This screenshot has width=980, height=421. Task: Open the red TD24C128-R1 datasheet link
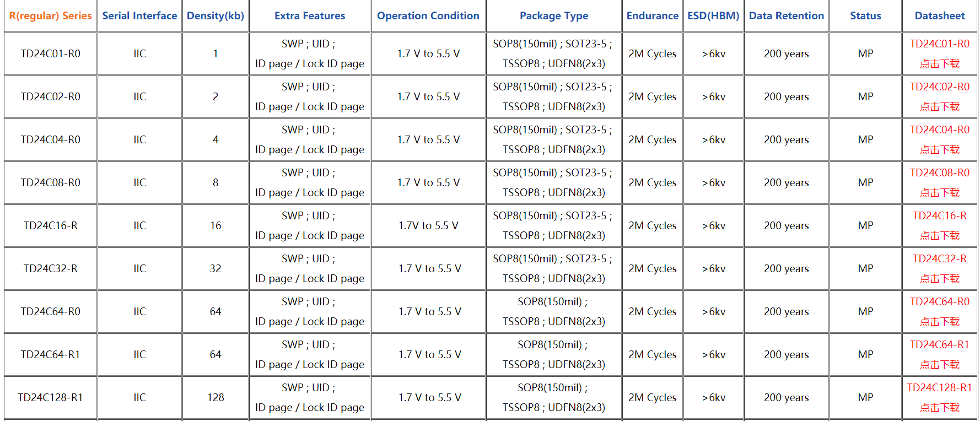pyautogui.click(x=939, y=388)
